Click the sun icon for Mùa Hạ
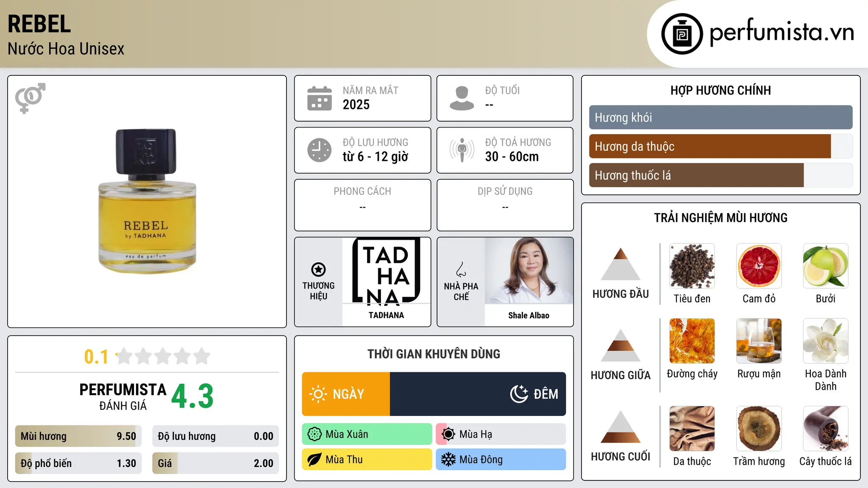 tap(448, 434)
